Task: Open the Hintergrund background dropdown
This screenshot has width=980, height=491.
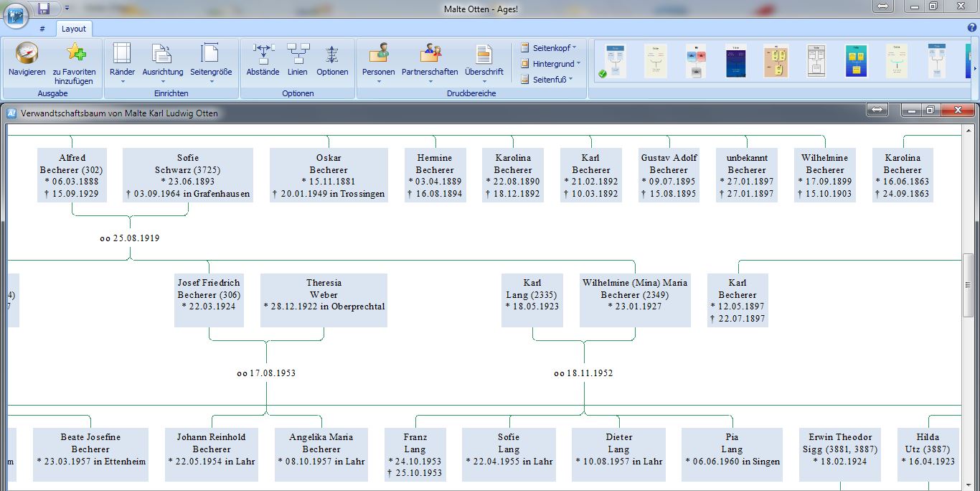Action: [x=551, y=64]
